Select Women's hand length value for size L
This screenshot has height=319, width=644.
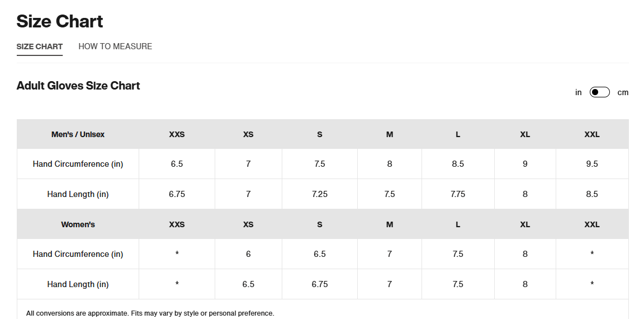coord(458,284)
